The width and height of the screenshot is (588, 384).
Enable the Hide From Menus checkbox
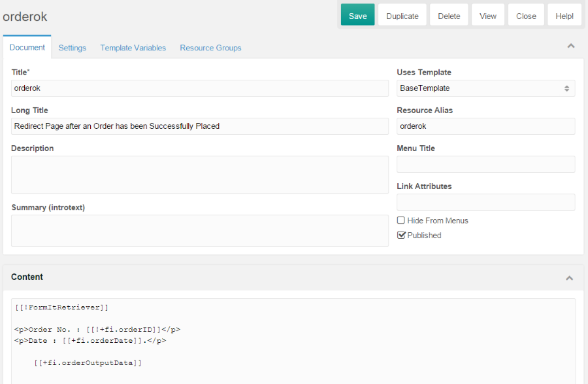click(401, 220)
